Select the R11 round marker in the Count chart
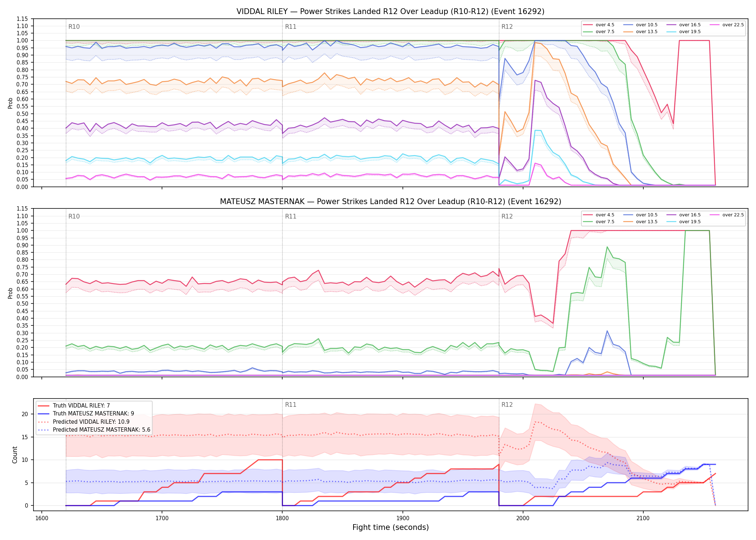Image resolution: width=756 pixels, height=540 pixels. coord(291,405)
